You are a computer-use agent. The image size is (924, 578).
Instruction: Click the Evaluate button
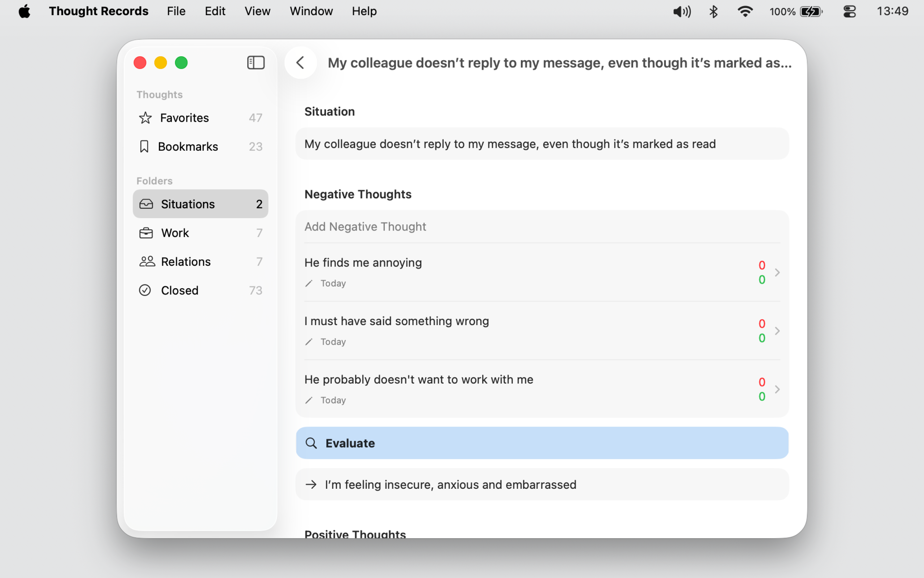542,443
